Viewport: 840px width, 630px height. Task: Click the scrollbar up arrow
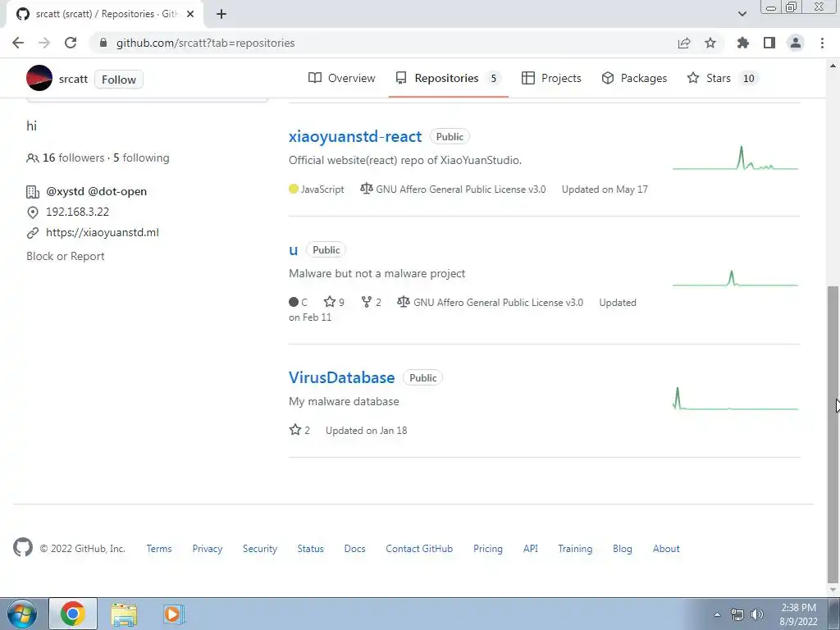(833, 66)
